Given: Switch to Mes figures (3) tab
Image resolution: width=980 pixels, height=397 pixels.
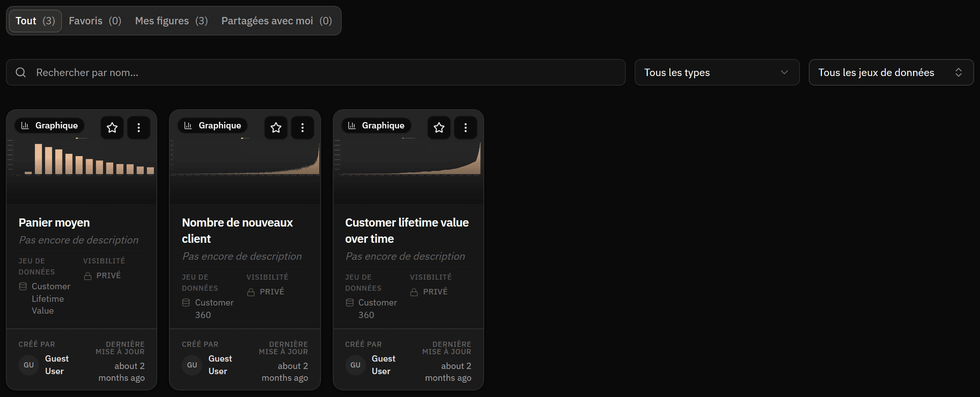Looking at the screenshot, I should click(172, 21).
